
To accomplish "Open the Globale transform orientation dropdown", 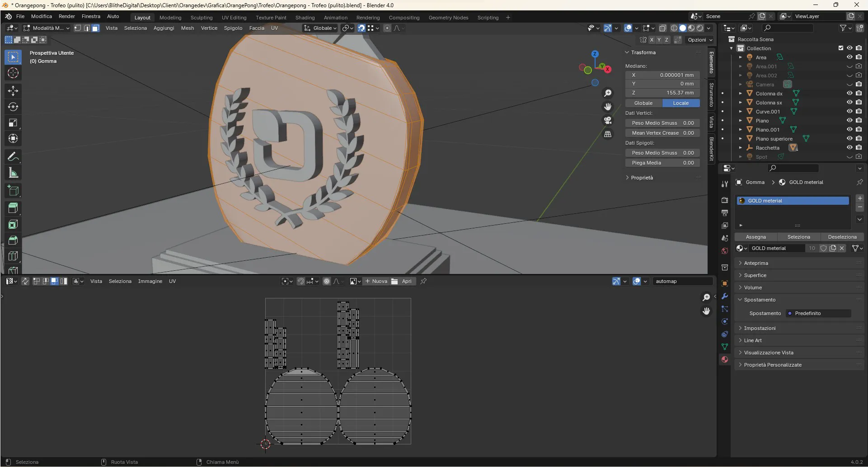I will click(x=321, y=28).
